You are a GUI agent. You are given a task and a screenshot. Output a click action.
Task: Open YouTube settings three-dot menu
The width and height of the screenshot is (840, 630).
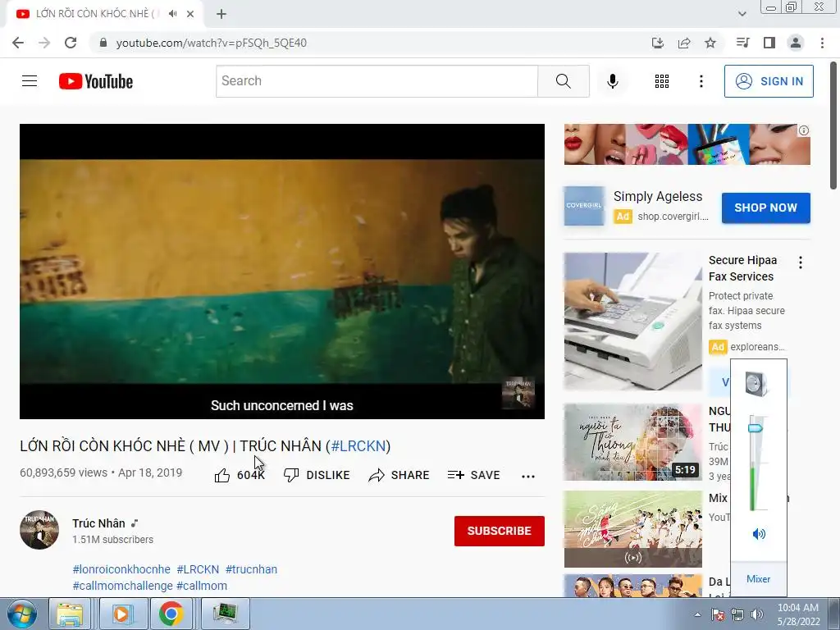[x=701, y=81]
